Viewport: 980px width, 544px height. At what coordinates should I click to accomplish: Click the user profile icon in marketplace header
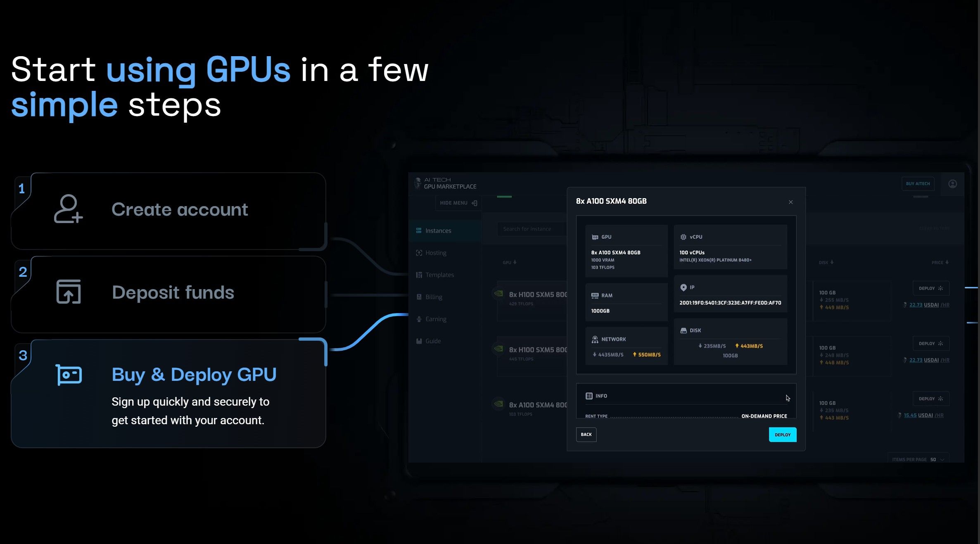(952, 184)
